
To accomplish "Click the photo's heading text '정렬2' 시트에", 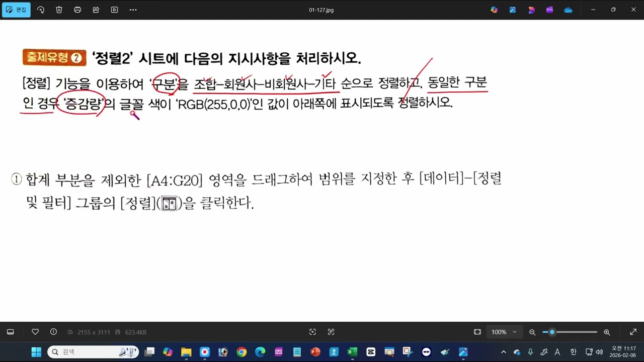I will click(136, 58).
